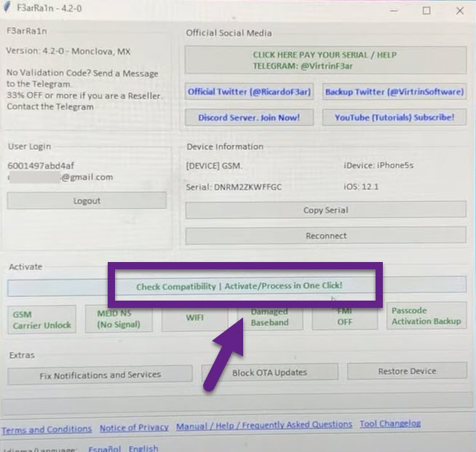Image resolution: width=476 pixels, height=452 pixels.
Task: Click the user ID 6001497abd4af text
Action: [x=41, y=166]
